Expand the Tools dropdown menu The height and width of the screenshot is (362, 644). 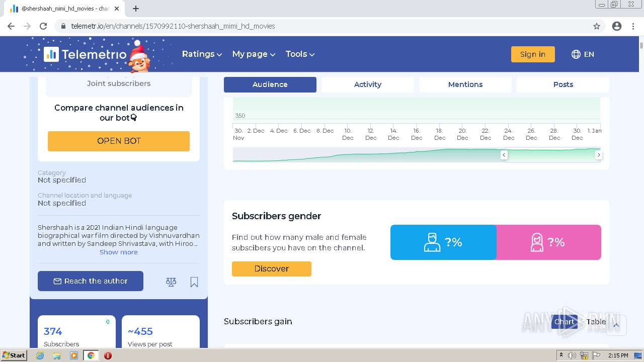coord(300,54)
